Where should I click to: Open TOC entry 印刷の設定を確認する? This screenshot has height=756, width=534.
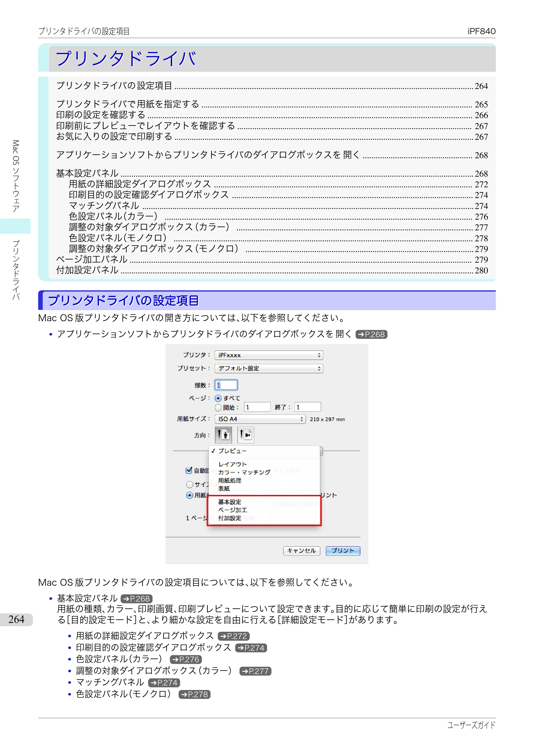pyautogui.click(x=272, y=115)
